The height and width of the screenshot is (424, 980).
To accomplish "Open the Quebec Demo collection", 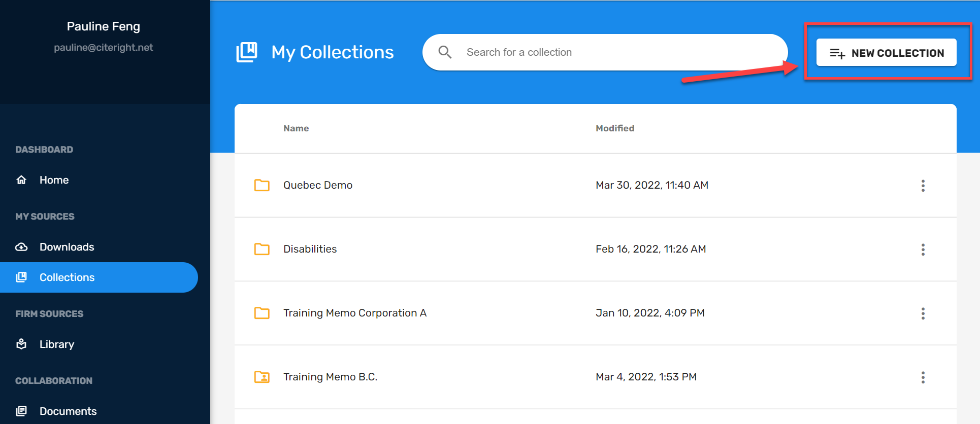I will click(318, 185).
